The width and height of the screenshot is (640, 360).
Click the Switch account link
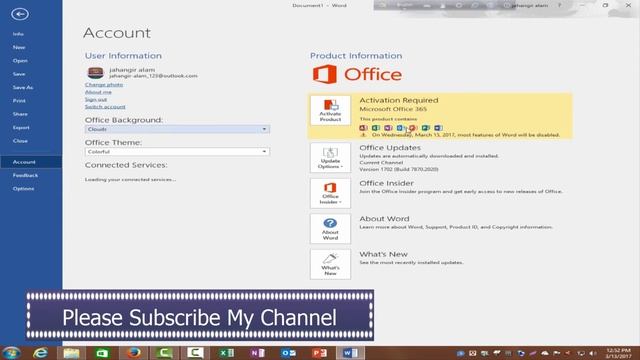click(105, 107)
